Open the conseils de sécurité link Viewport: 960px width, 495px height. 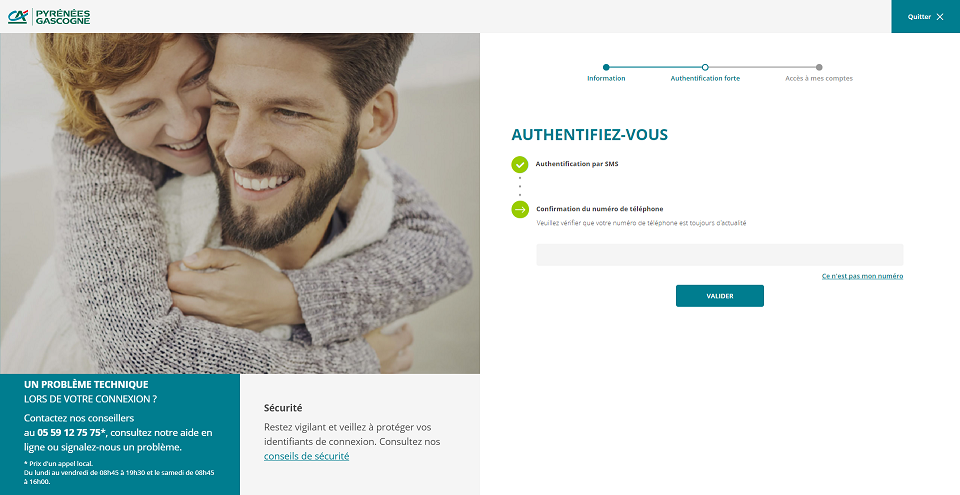307,456
